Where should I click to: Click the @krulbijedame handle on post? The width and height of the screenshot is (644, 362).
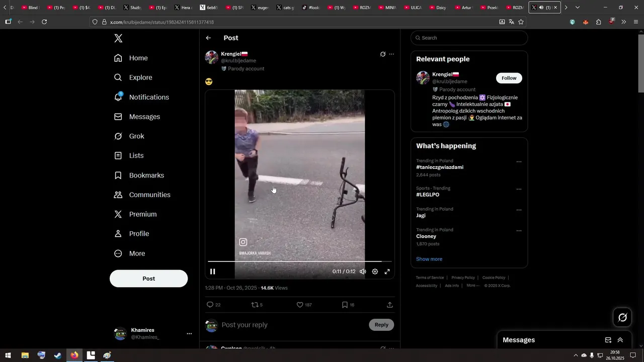238,61
